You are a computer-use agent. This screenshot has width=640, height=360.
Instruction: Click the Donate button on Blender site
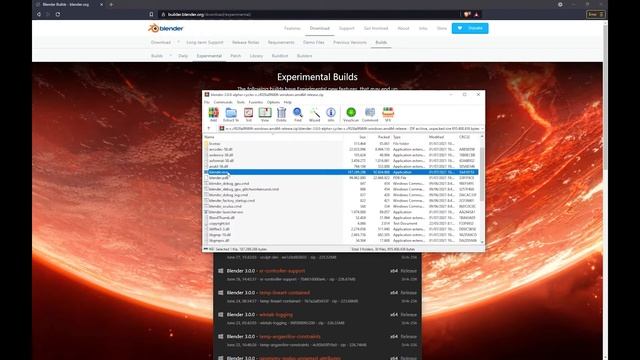pyautogui.click(x=470, y=28)
